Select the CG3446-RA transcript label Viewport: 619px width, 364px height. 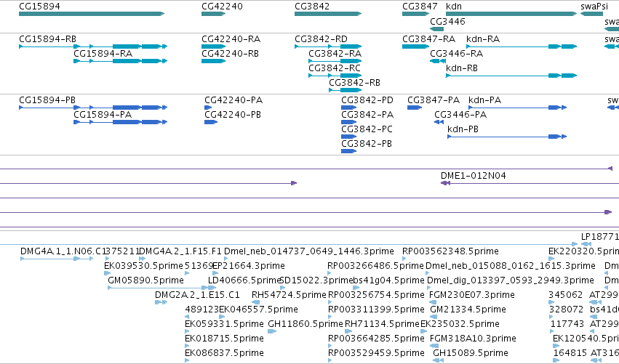click(x=456, y=54)
